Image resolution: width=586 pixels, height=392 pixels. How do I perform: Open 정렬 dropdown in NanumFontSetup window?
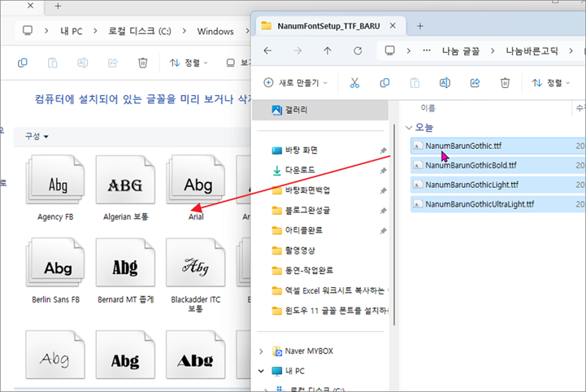tap(551, 83)
